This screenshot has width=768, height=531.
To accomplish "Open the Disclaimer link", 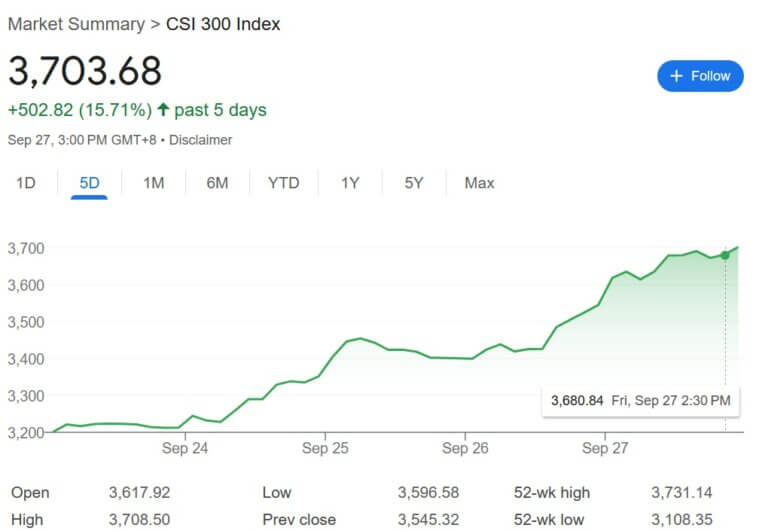I will tap(200, 140).
